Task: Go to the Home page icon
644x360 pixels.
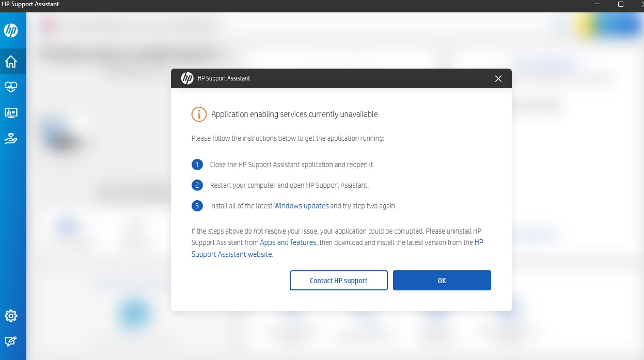Action: click(11, 61)
